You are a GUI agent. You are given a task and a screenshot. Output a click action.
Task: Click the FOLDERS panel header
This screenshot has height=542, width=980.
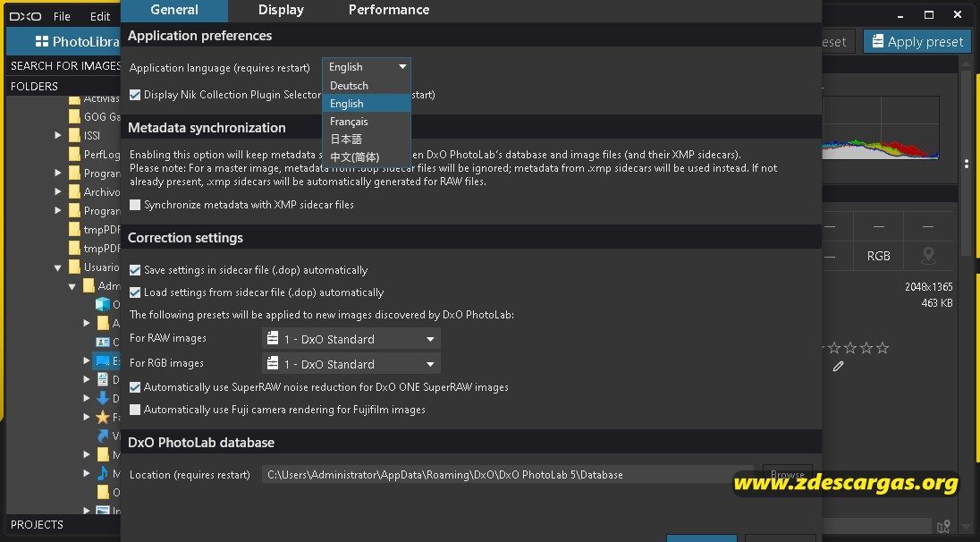click(63, 86)
